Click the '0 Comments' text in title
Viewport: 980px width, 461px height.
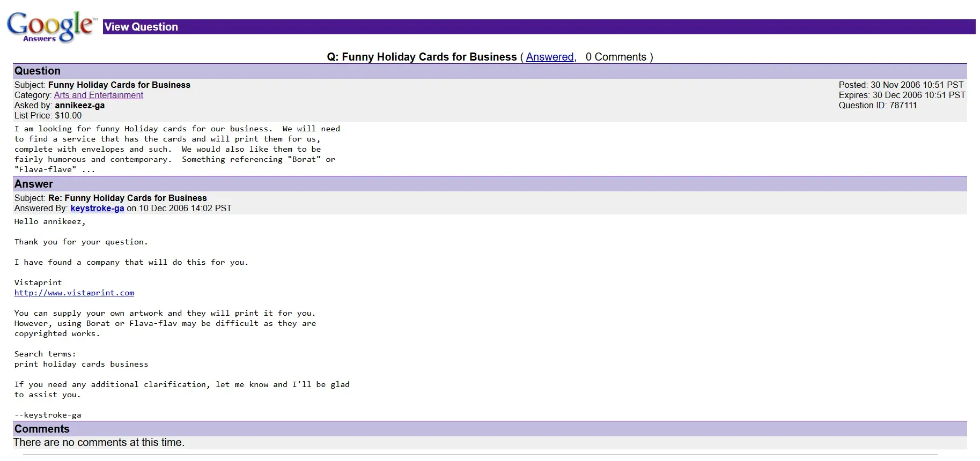(x=616, y=57)
